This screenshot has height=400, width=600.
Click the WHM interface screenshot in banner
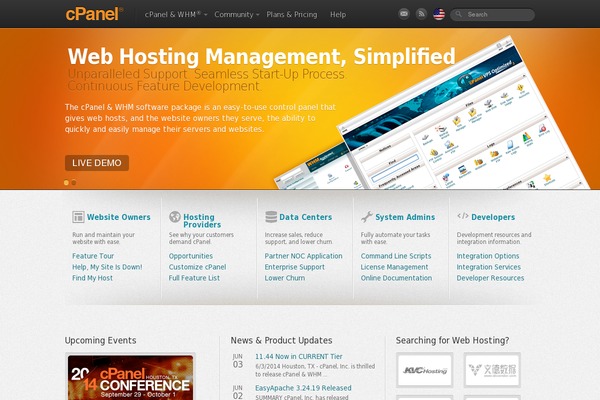pyautogui.click(x=318, y=167)
